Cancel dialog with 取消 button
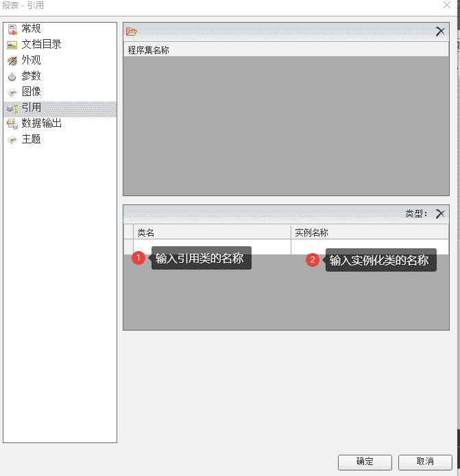 [x=425, y=462]
